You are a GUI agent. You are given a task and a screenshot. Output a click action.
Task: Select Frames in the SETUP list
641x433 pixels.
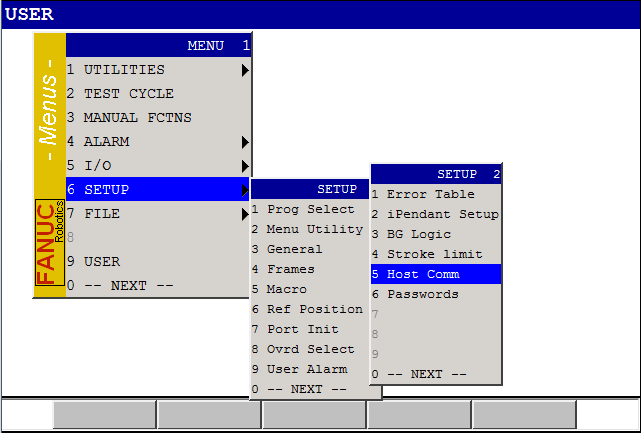(290, 269)
